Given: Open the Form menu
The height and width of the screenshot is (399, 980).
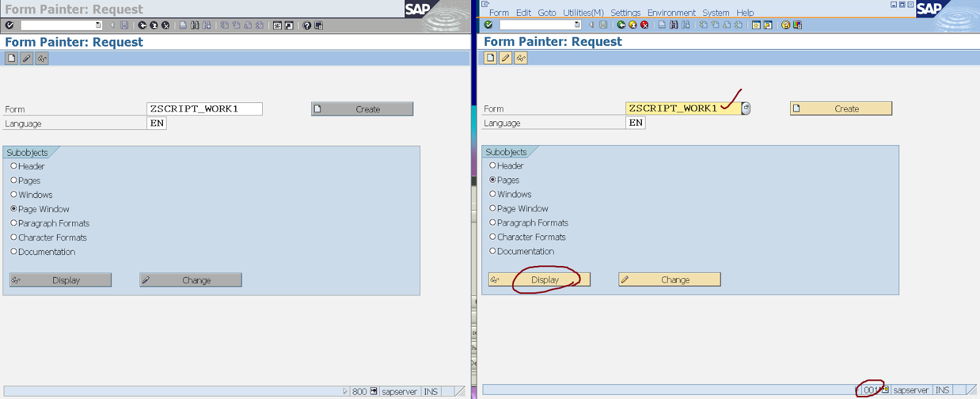Looking at the screenshot, I should [499, 13].
